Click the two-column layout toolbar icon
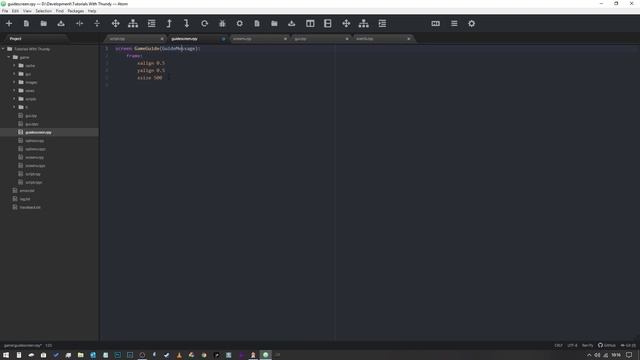Image resolution: width=640 pixels, height=360 pixels. coord(310,24)
